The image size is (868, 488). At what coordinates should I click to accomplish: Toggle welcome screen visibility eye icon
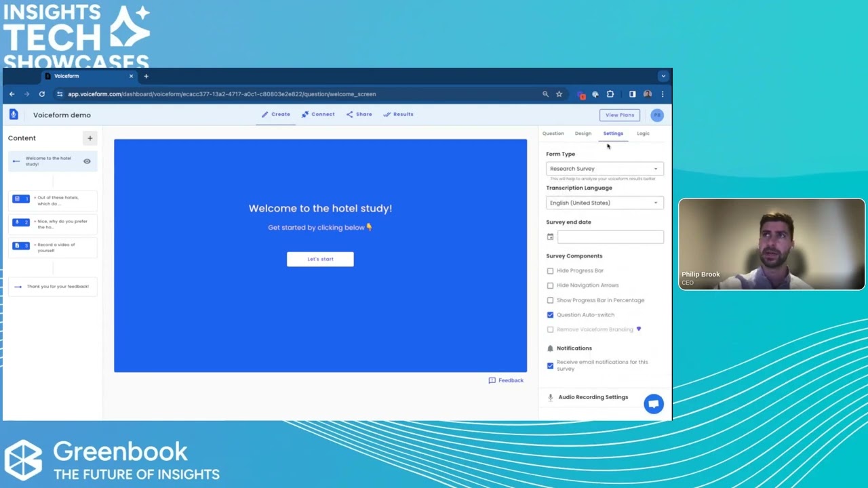pos(87,161)
